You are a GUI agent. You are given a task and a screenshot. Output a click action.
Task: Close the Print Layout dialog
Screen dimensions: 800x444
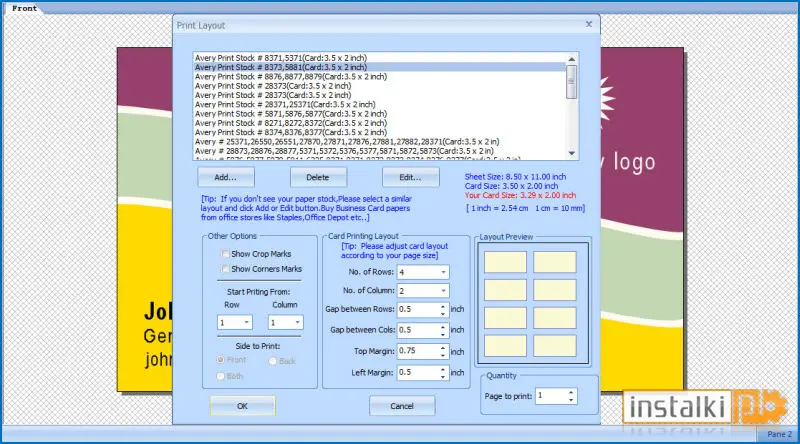tap(589, 24)
